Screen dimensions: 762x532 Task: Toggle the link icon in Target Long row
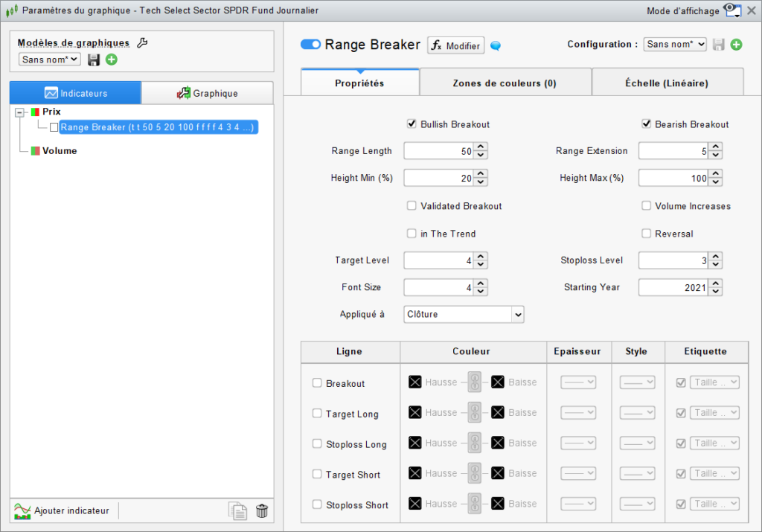[x=475, y=412]
